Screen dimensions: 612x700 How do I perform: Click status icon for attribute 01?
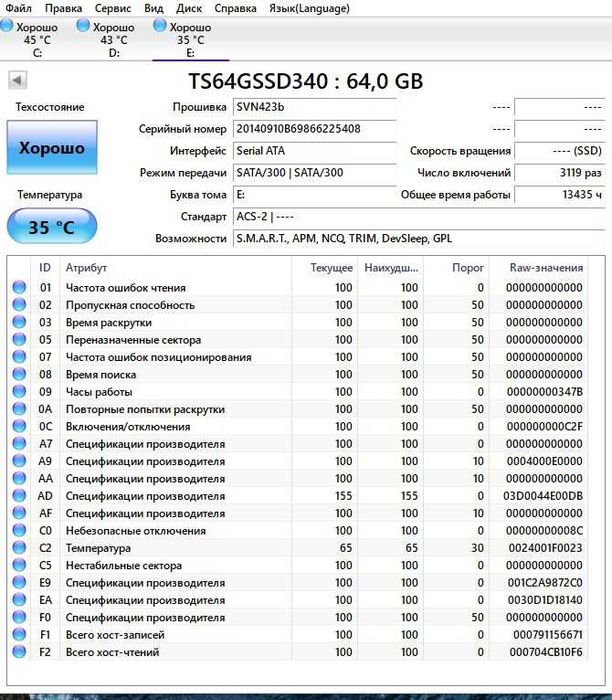(x=19, y=287)
